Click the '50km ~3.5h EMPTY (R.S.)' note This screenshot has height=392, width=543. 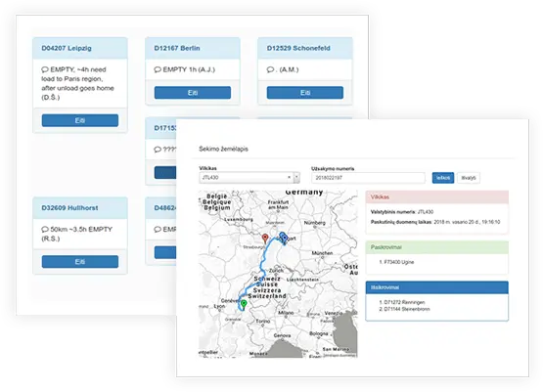tap(77, 234)
